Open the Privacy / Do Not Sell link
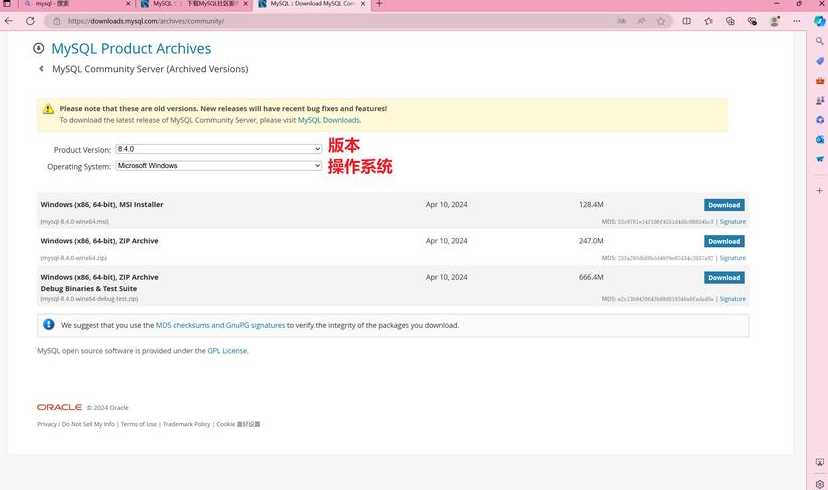Viewport: 828px width, 490px height. [76, 424]
